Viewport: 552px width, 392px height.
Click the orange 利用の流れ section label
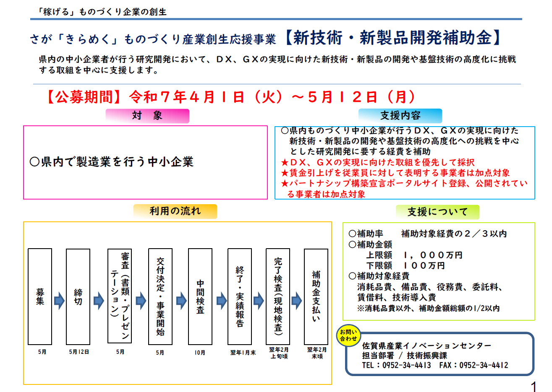(x=175, y=211)
